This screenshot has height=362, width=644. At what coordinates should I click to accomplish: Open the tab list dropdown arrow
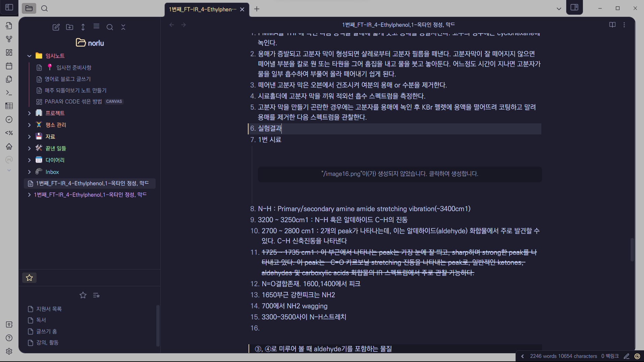click(559, 9)
